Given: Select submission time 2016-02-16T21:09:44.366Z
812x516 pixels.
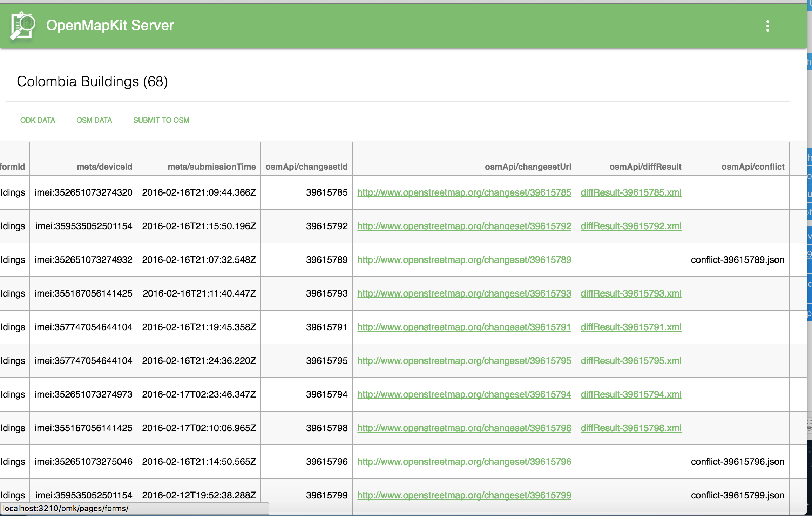Looking at the screenshot, I should click(199, 192).
